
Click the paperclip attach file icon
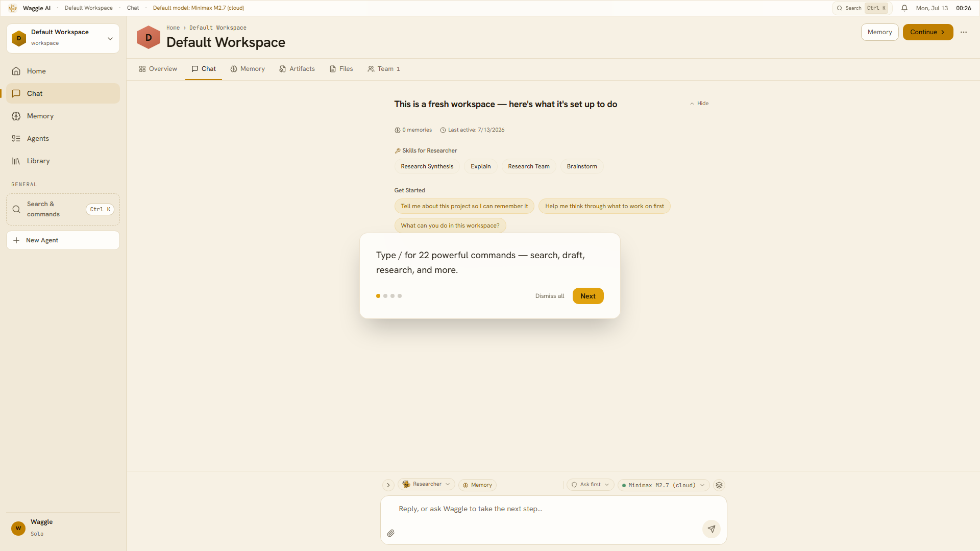point(390,533)
